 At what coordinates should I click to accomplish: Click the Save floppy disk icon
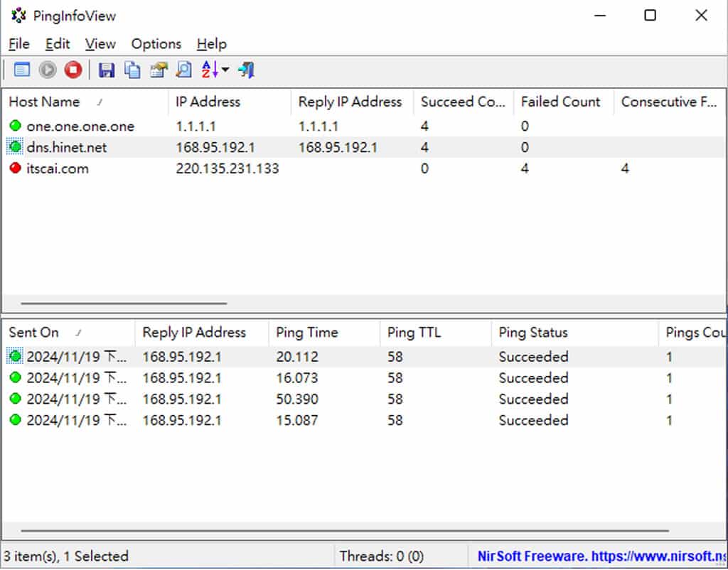[x=107, y=70]
